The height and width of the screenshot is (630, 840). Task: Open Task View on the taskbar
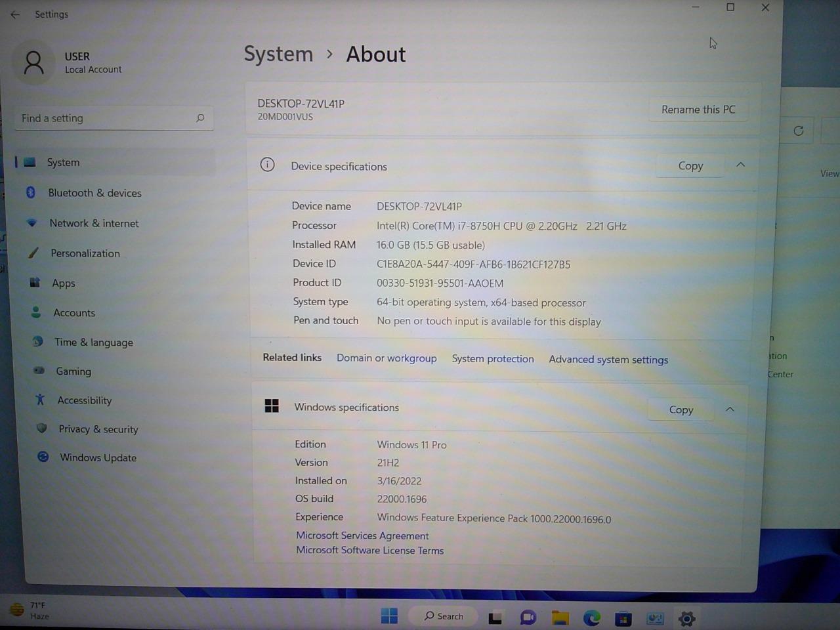(495, 618)
